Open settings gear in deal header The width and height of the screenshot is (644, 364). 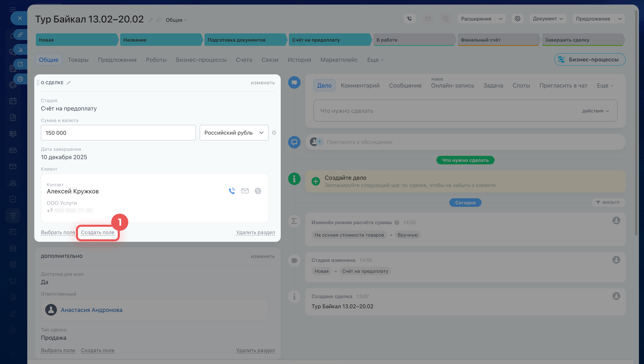(517, 18)
